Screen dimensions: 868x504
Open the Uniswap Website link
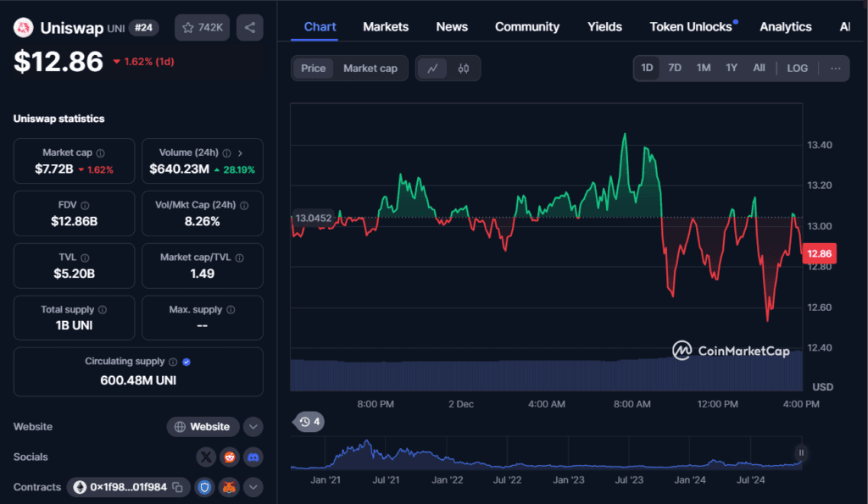203,427
